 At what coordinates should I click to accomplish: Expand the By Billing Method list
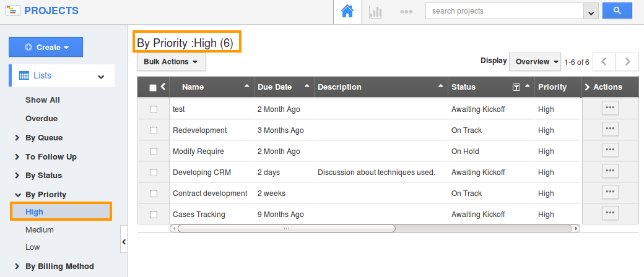coord(17,266)
